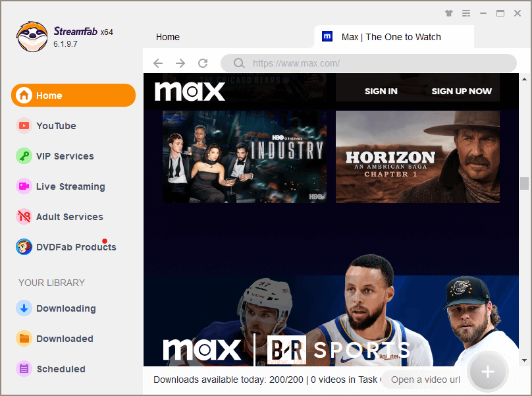This screenshot has width=532, height=396.
Task: Click the Downloaded folder icon
Action: tap(24, 338)
